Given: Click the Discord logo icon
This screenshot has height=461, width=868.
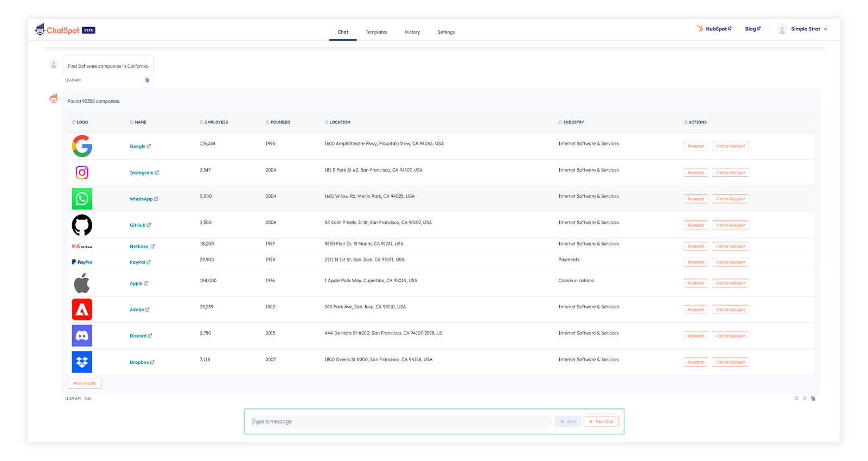Looking at the screenshot, I should click(82, 336).
